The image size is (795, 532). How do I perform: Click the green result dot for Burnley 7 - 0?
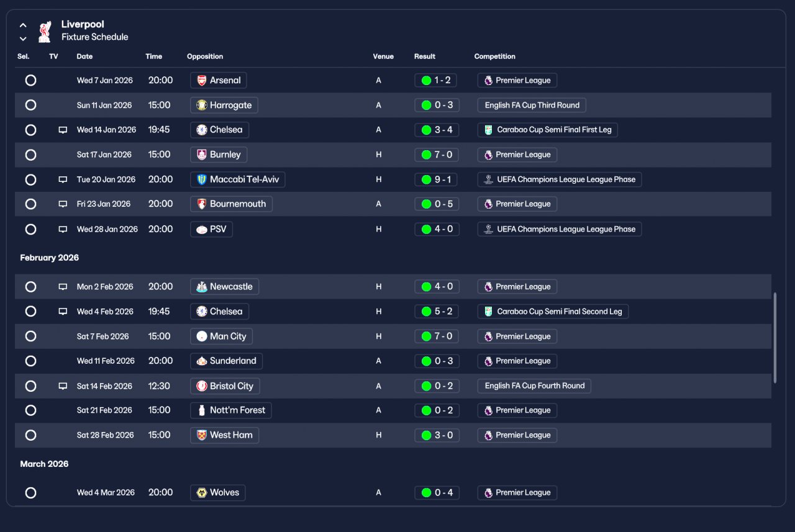pos(426,155)
